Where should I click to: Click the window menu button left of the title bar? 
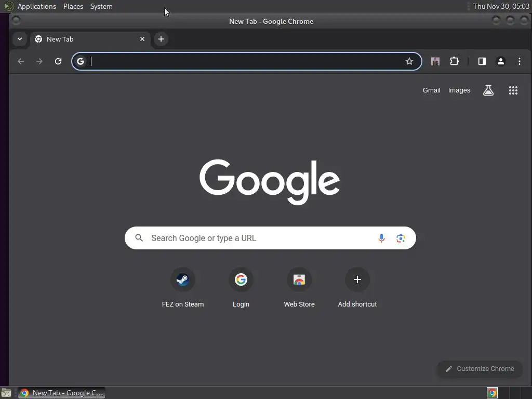coord(16,21)
